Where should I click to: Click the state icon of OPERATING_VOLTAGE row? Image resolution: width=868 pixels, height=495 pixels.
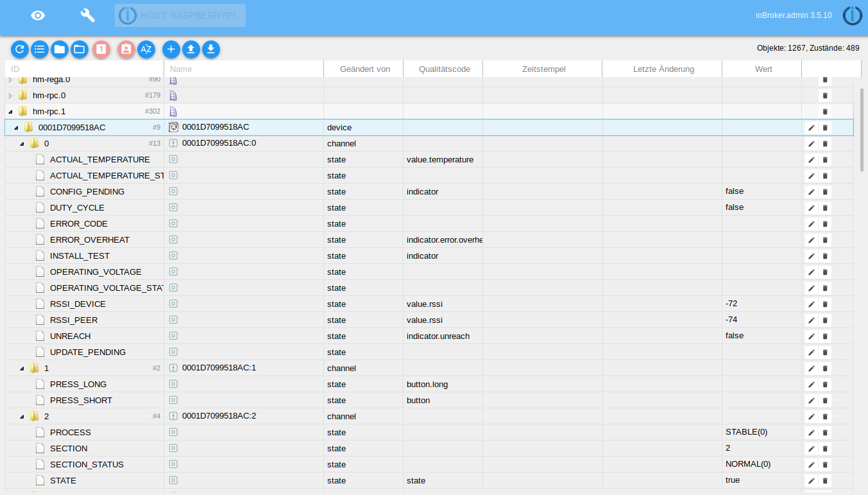click(x=173, y=272)
